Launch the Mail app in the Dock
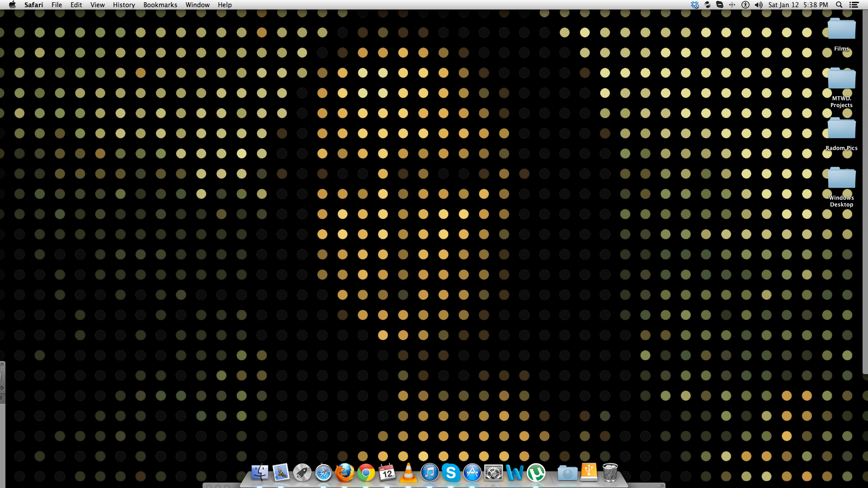 pos(281,473)
